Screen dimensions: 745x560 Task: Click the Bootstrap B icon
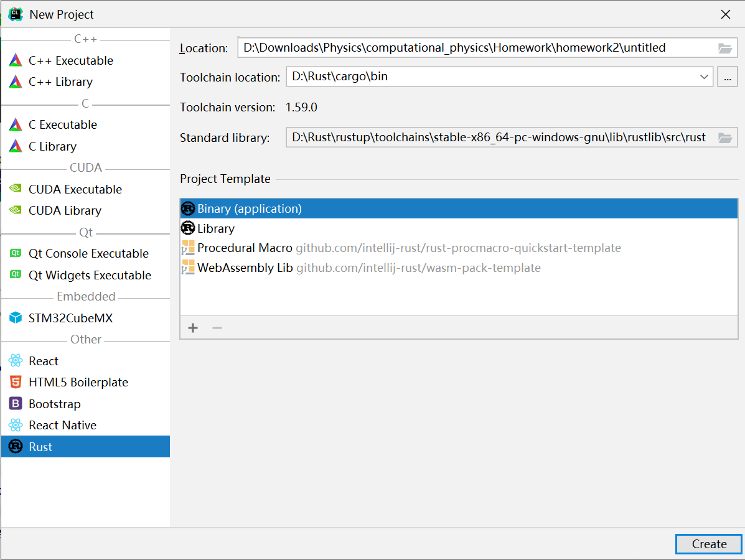16,404
